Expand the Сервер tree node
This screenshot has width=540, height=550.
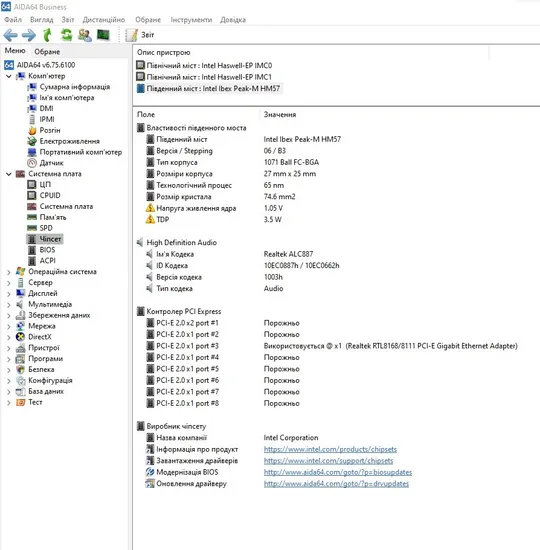click(9, 283)
